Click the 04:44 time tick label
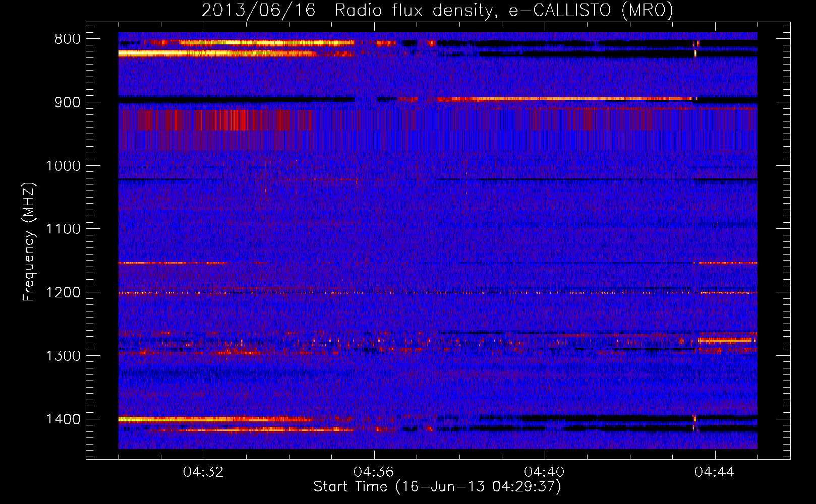This screenshot has height=504, width=816. tap(715, 472)
